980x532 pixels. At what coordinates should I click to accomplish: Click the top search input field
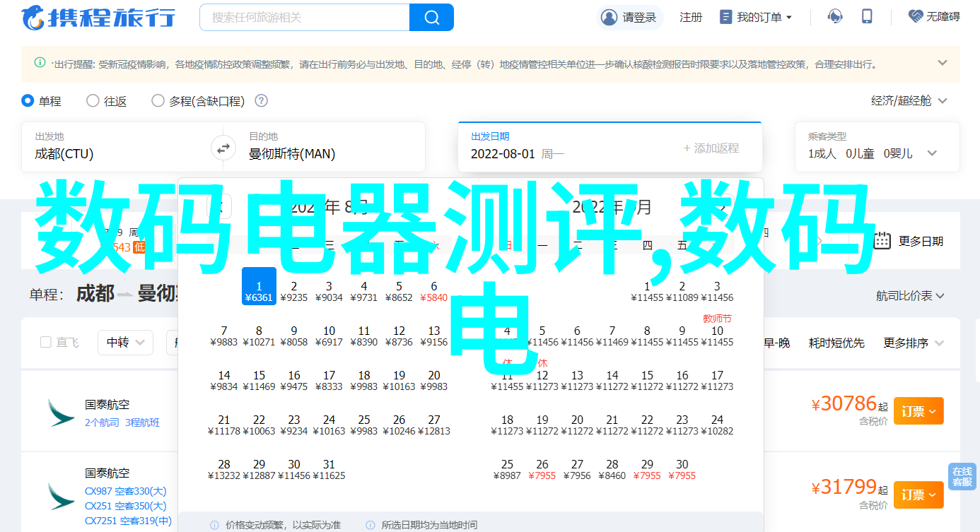[305, 17]
